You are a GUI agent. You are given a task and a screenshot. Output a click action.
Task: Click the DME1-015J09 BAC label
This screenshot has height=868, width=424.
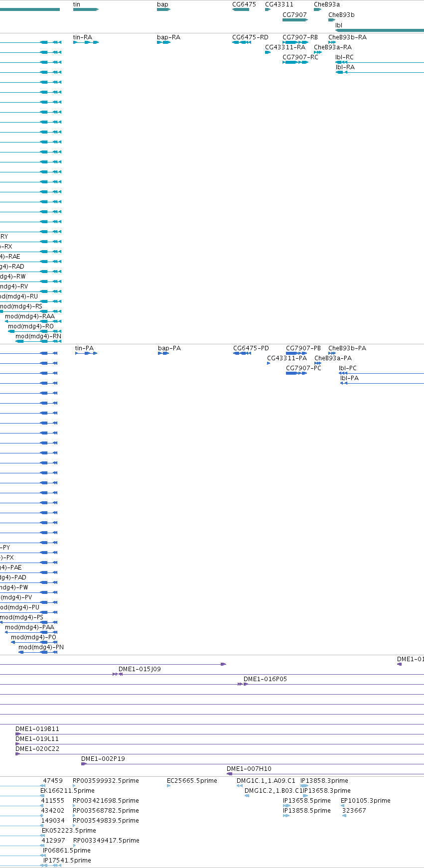pyautogui.click(x=140, y=669)
